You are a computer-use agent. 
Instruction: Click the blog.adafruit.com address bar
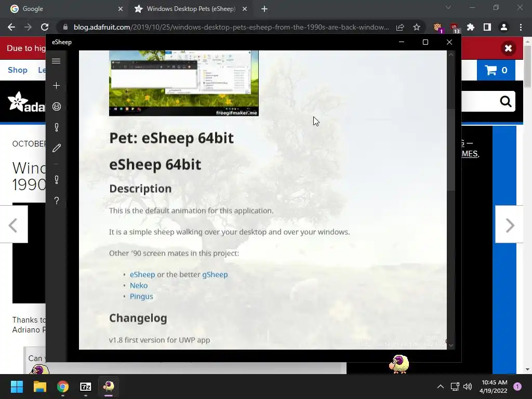231,27
